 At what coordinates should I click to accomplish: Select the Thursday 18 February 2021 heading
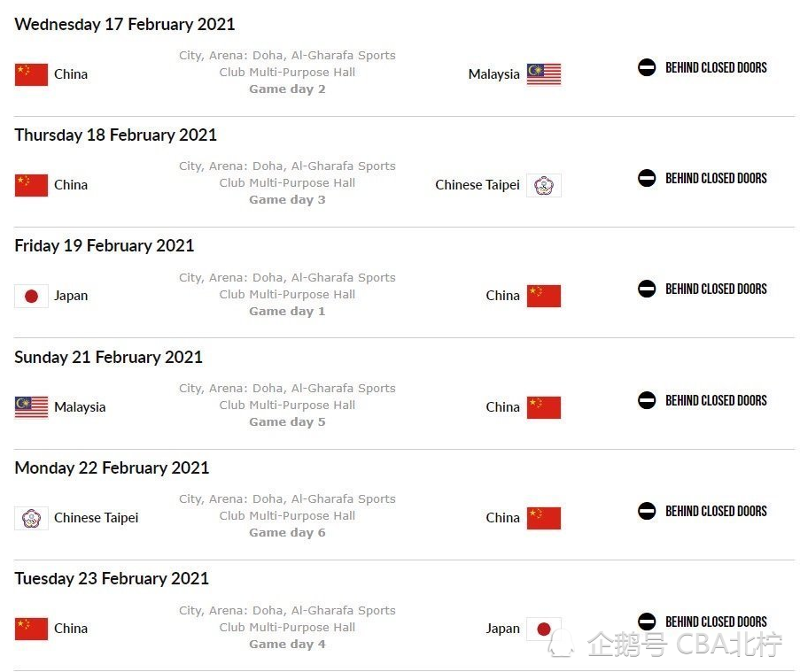(x=116, y=135)
